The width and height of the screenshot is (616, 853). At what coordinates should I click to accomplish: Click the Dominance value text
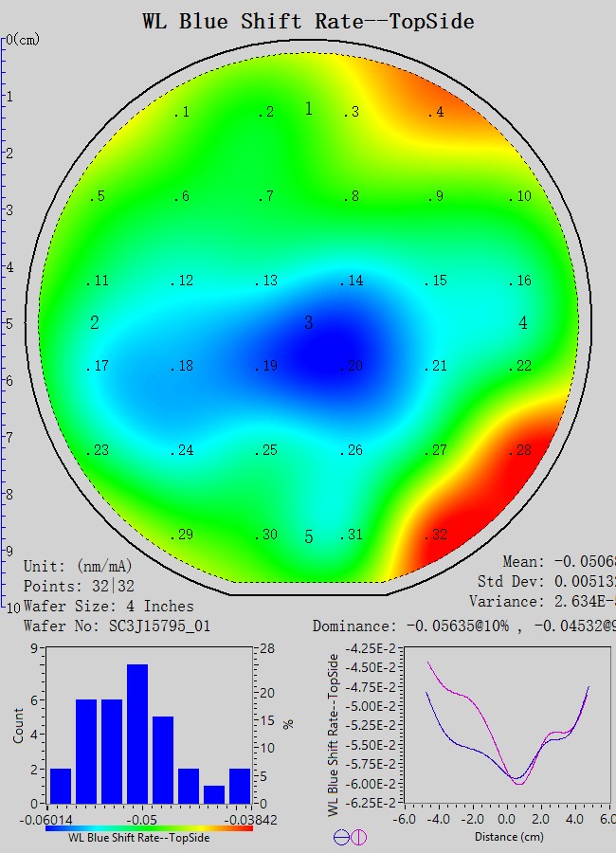coord(463,626)
